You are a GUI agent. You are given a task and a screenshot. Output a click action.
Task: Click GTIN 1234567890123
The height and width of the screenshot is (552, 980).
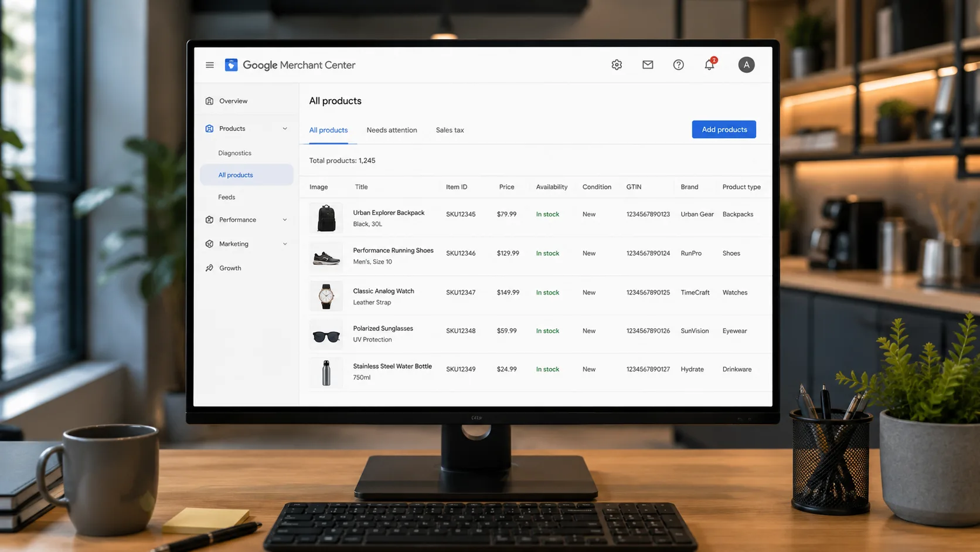pos(648,215)
